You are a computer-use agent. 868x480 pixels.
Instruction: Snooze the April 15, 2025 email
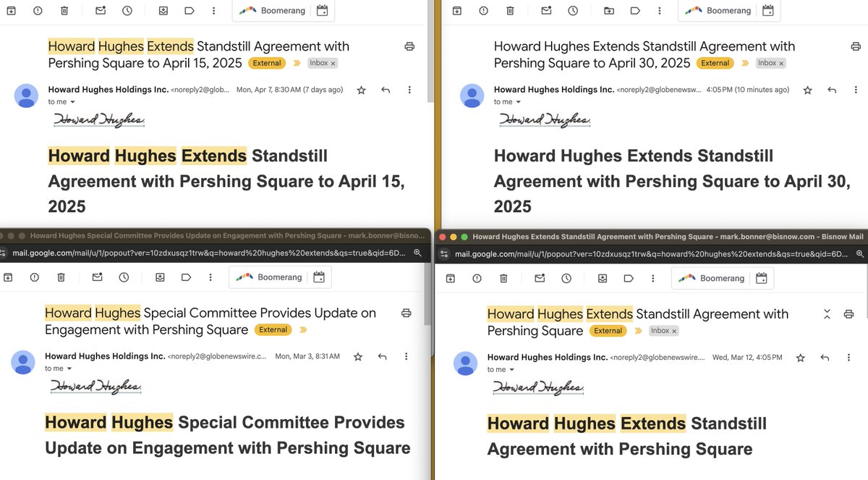pyautogui.click(x=127, y=11)
